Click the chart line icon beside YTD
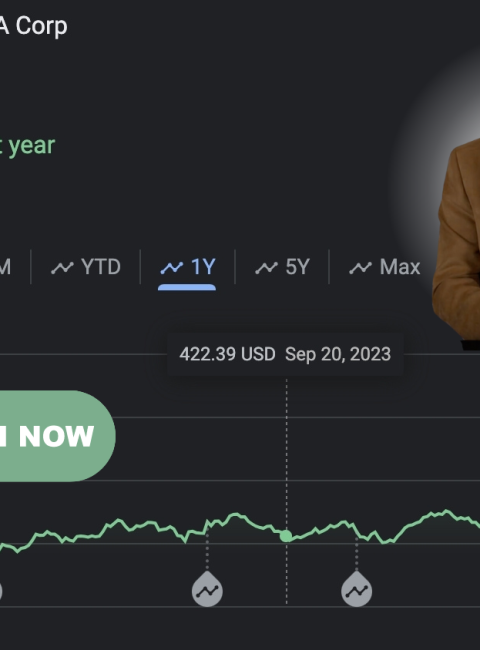This screenshot has height=650, width=480. coord(62,268)
